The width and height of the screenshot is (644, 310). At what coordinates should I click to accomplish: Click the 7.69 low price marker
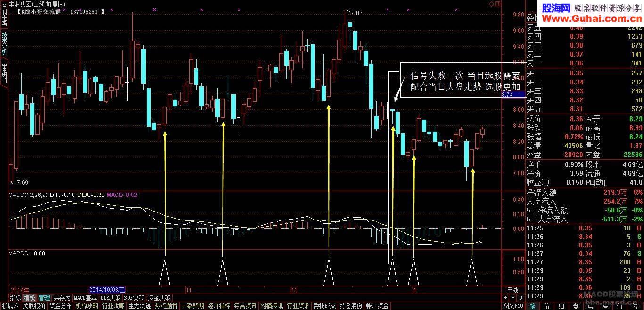[22, 182]
